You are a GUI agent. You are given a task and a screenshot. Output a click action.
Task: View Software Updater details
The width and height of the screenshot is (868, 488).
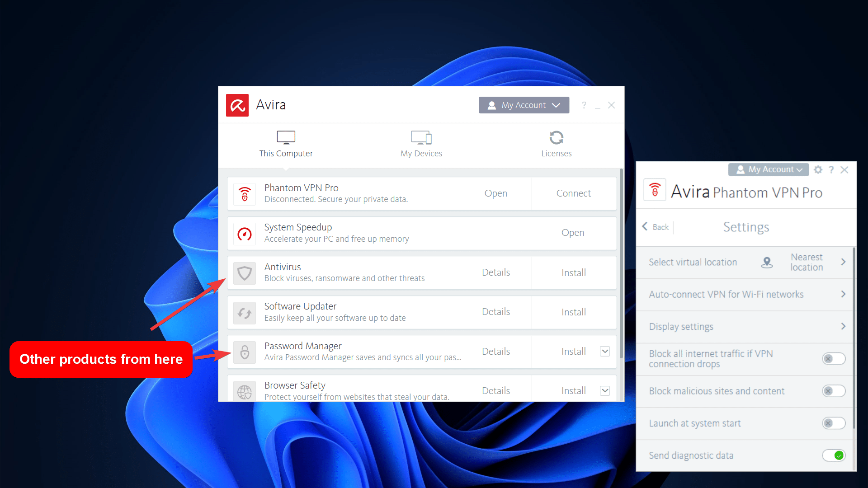[x=496, y=312]
